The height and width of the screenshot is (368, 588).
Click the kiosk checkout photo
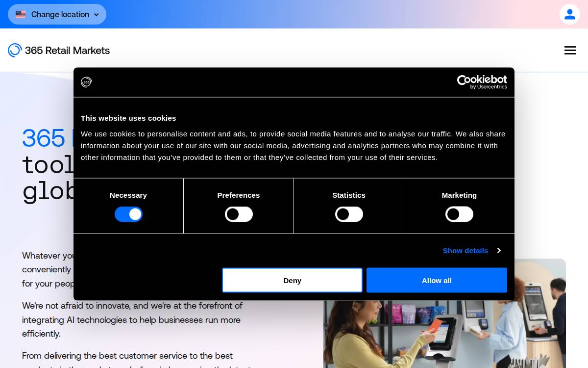tap(444, 314)
